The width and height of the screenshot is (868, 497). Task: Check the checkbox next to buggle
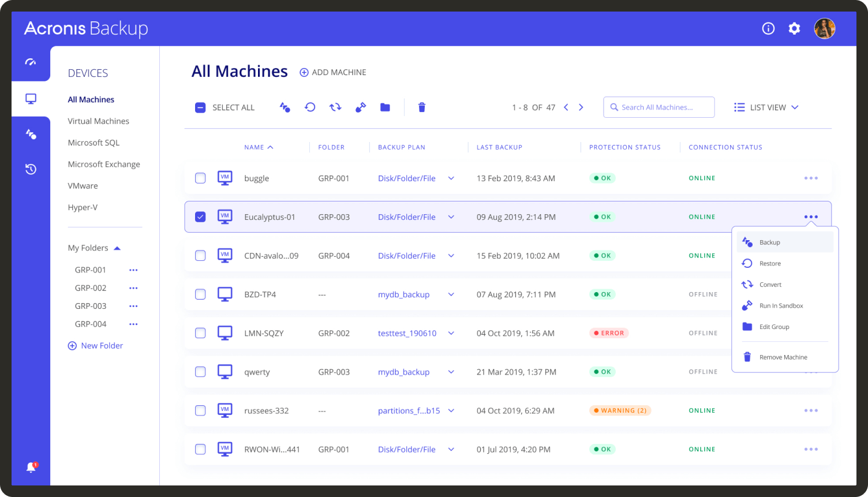[200, 178]
